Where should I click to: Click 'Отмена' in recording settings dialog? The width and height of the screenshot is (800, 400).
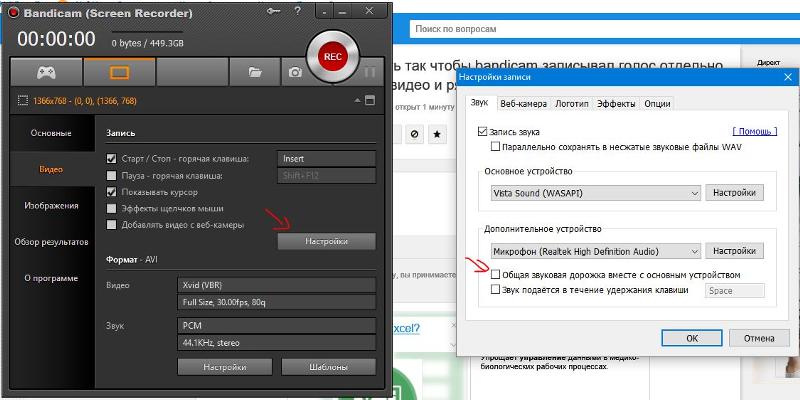(759, 338)
